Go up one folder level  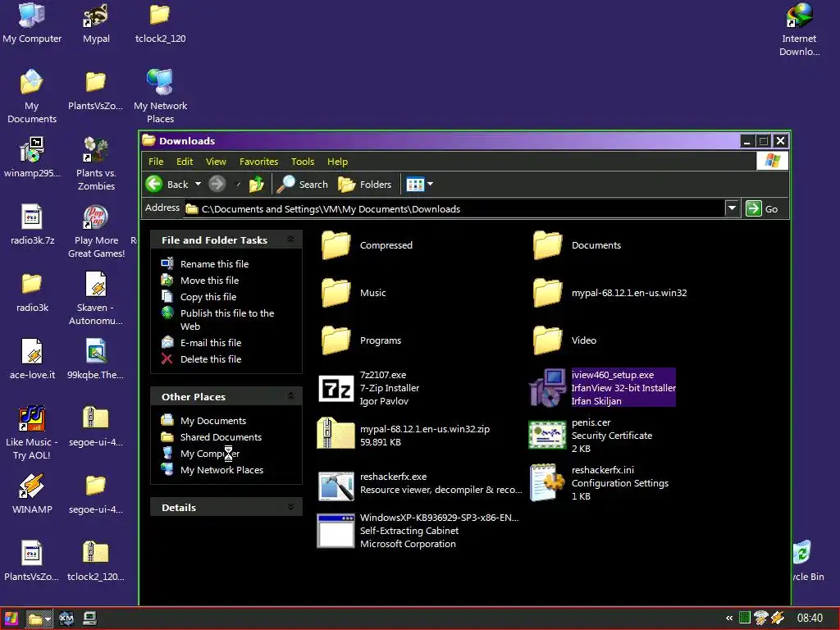tap(256, 185)
